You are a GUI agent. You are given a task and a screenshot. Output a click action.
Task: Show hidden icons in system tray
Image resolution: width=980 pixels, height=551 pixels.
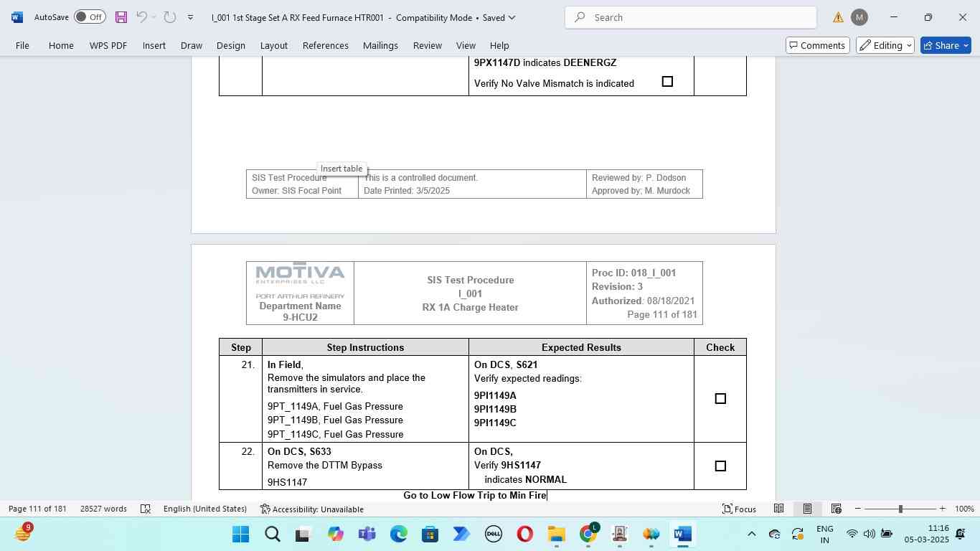(x=751, y=534)
